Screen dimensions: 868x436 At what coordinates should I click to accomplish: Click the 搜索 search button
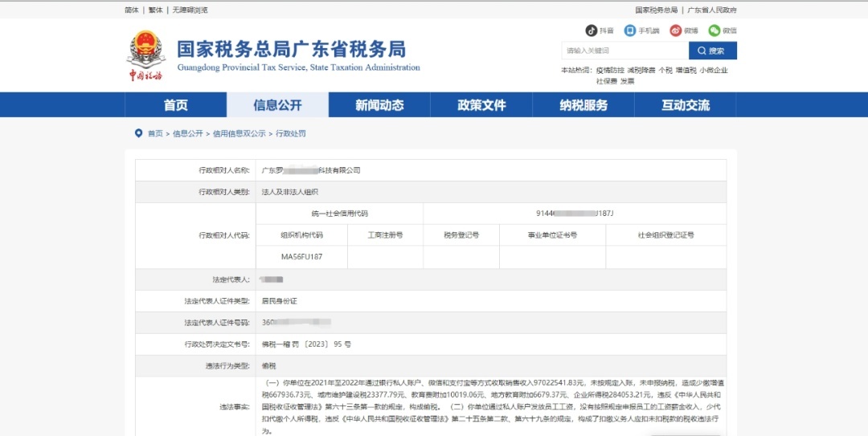click(712, 51)
